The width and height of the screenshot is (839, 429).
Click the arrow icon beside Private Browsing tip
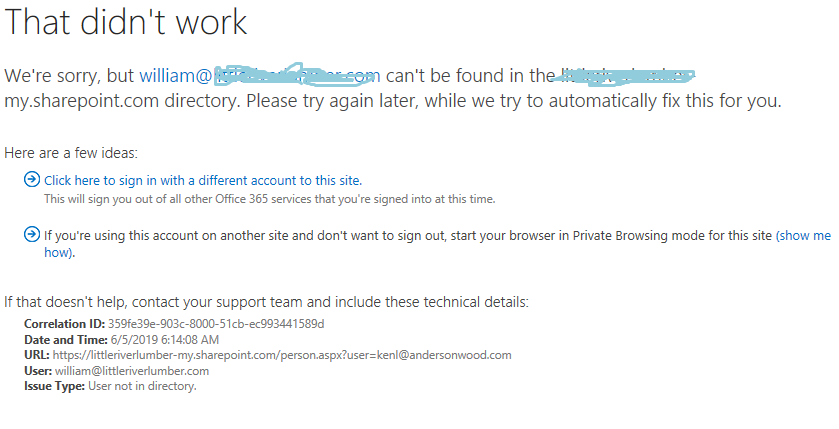click(x=32, y=234)
